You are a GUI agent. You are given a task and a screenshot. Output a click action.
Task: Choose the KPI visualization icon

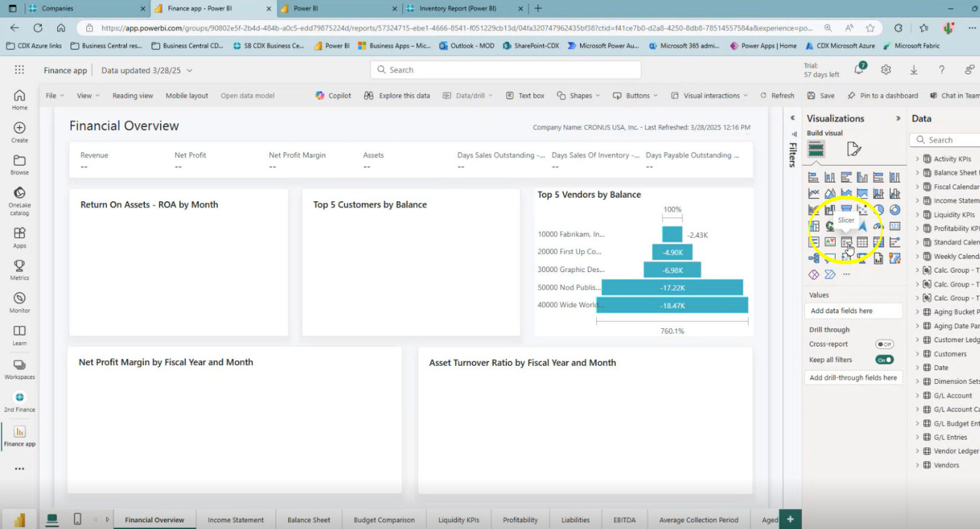click(x=830, y=242)
